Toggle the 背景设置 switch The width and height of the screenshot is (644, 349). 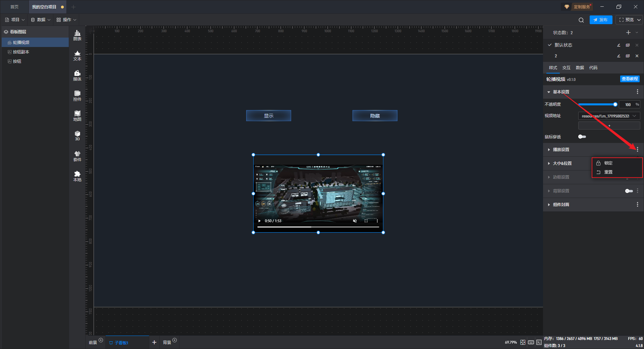629,191
